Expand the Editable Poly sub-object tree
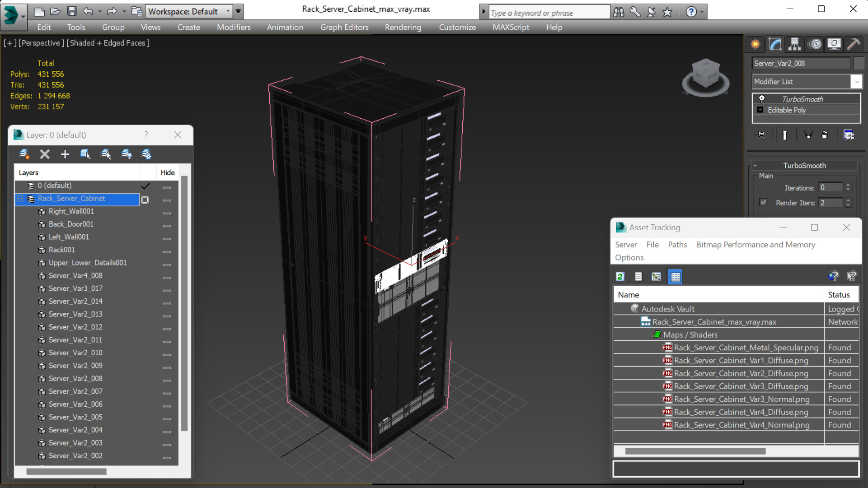Image resolution: width=868 pixels, height=488 pixels. [x=760, y=110]
